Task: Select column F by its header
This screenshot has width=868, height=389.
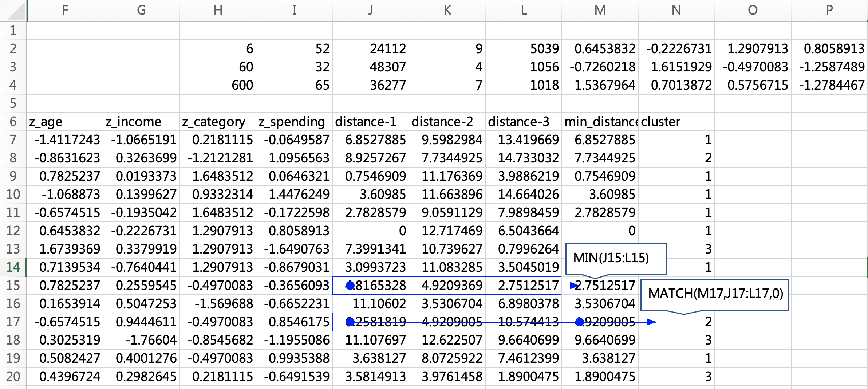Action: coord(65,10)
